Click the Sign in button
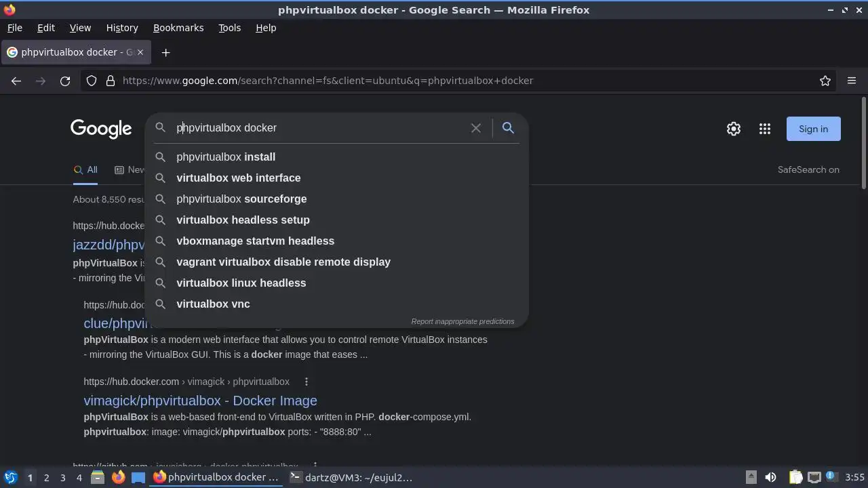The width and height of the screenshot is (868, 488). (x=813, y=129)
